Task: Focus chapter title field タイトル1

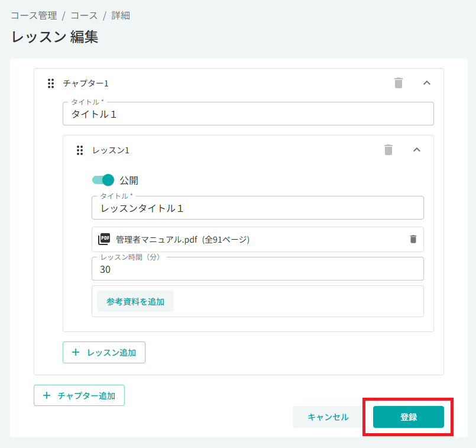Action: (x=248, y=114)
